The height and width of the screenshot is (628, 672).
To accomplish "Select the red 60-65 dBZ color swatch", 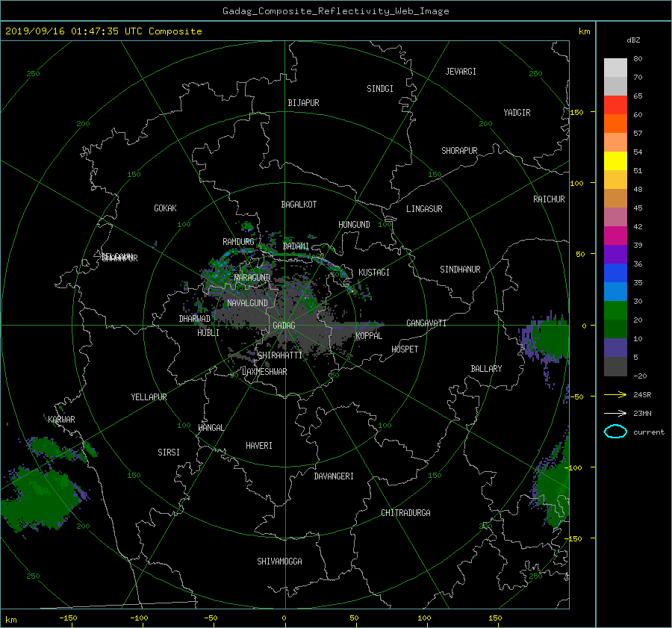I will click(x=615, y=105).
